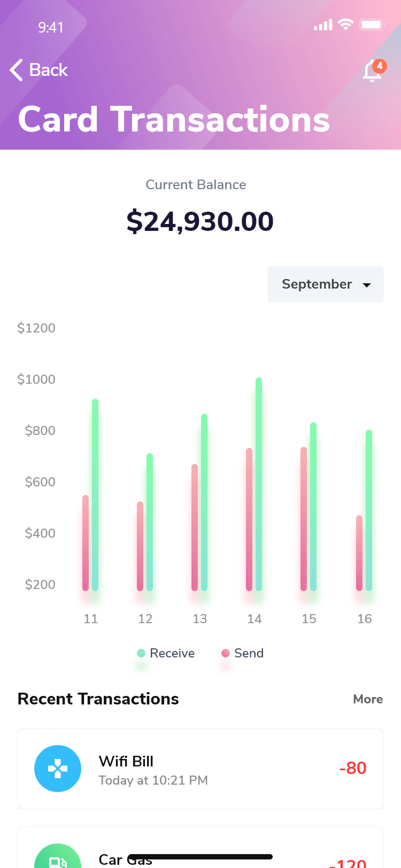
Task: View More recent transactions
Action: pos(368,699)
